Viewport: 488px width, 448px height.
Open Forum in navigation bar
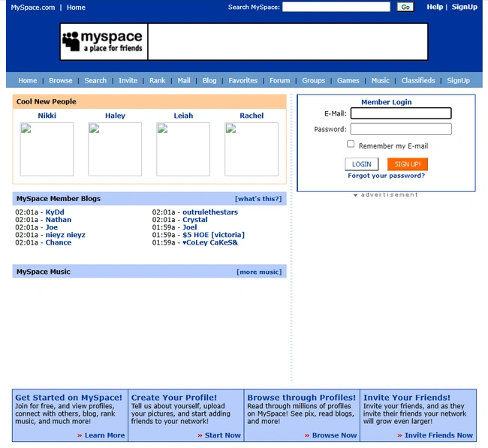[x=279, y=80]
